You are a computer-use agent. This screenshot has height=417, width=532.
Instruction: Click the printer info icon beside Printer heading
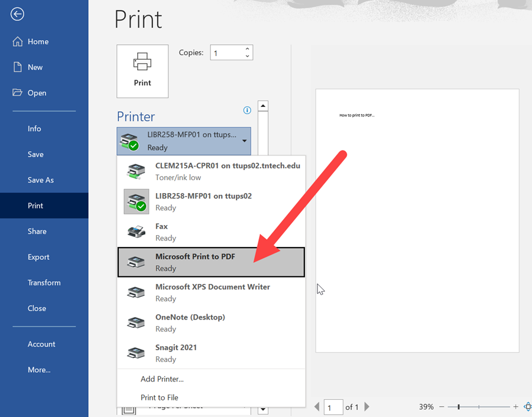pyautogui.click(x=247, y=110)
